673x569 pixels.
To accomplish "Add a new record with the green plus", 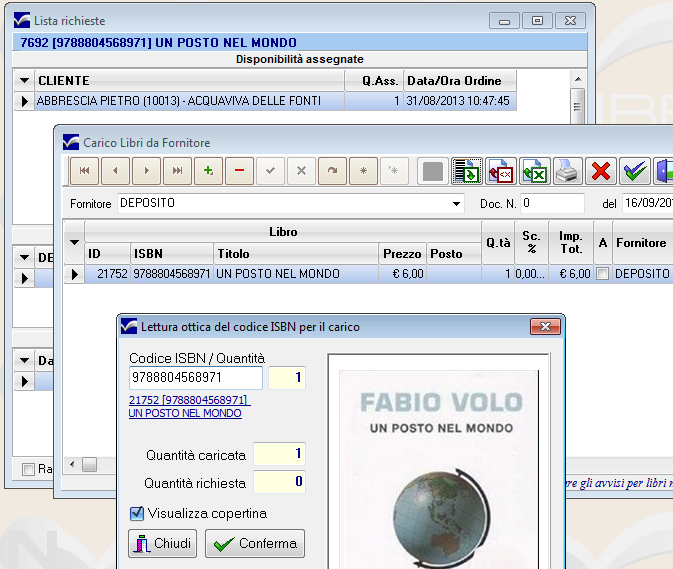I will [x=208, y=171].
